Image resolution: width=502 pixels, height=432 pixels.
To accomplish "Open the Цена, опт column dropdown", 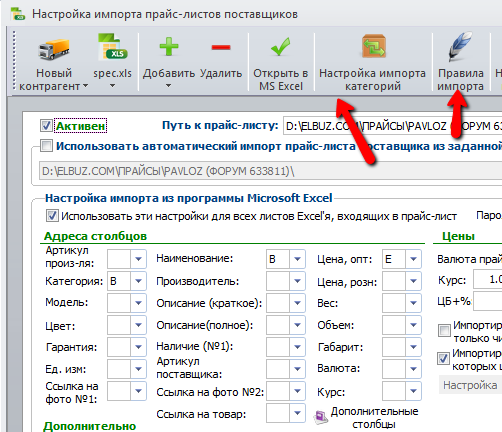I will [x=413, y=259].
